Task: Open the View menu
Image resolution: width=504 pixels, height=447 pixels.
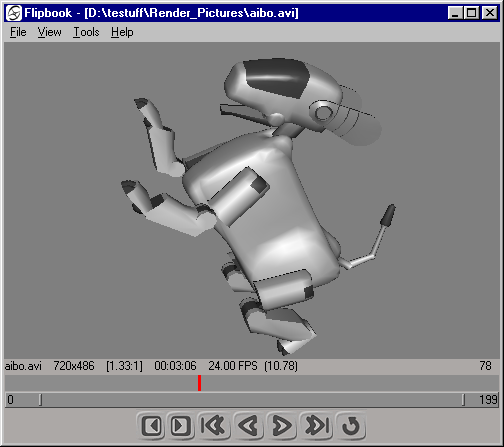Action: point(49,32)
